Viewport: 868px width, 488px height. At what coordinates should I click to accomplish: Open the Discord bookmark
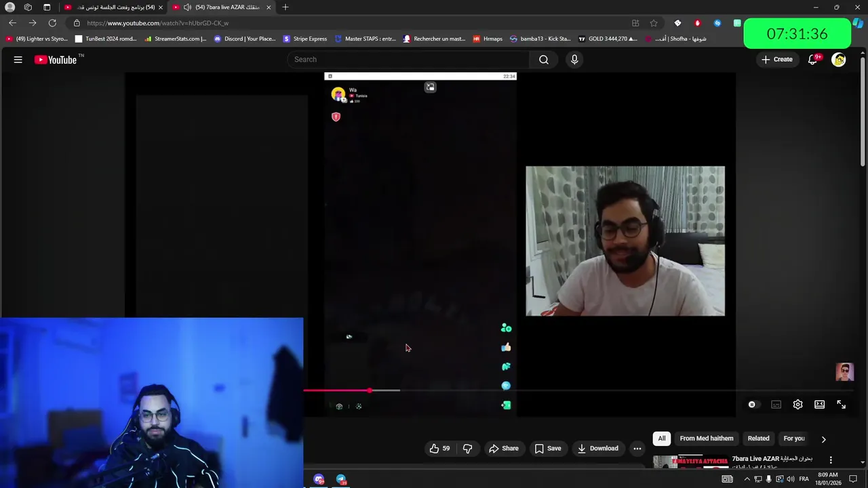pos(244,39)
